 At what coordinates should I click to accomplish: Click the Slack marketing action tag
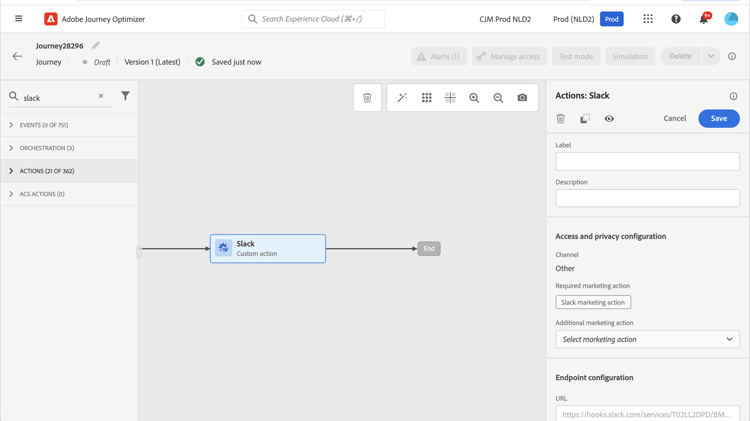(593, 302)
